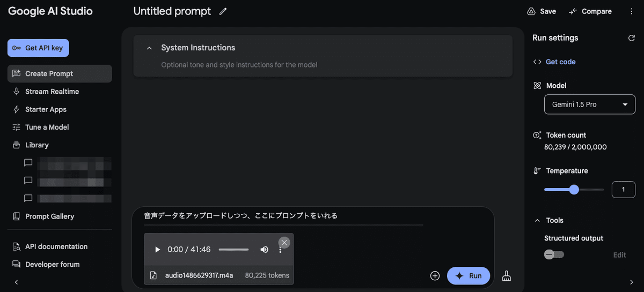
Task: Click the Temperature value box
Action: [x=624, y=190]
